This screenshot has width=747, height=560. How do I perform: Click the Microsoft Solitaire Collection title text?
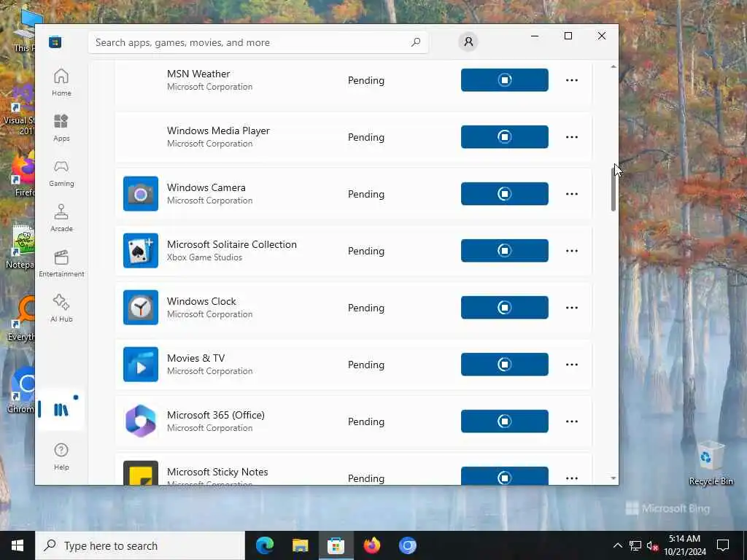(x=231, y=244)
